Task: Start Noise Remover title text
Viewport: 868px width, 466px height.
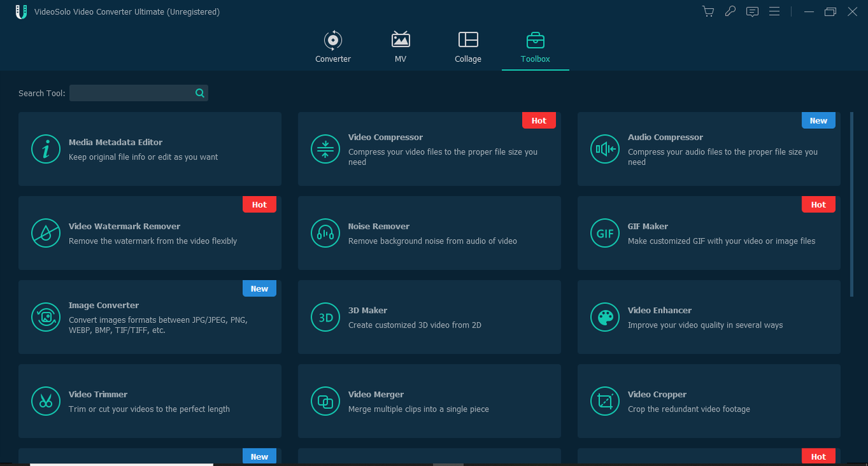Action: pos(379,227)
